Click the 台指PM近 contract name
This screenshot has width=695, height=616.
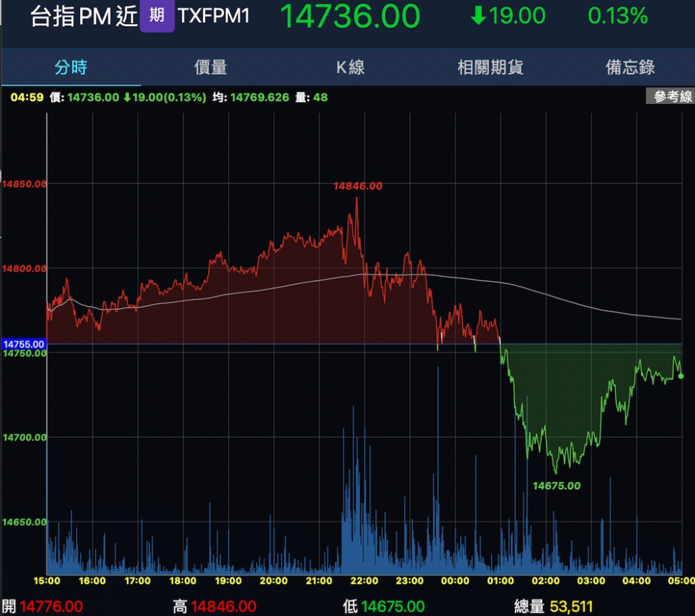click(x=84, y=16)
